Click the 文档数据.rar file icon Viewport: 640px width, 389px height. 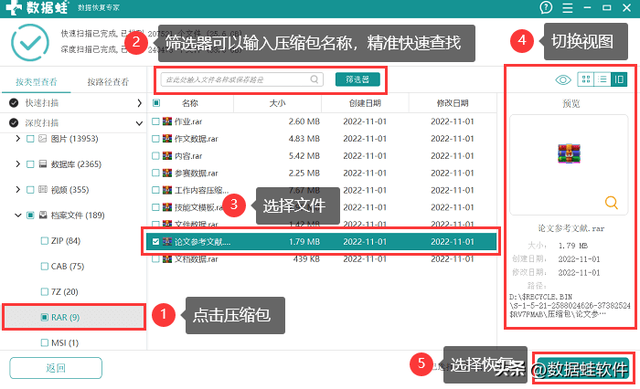tap(167, 258)
